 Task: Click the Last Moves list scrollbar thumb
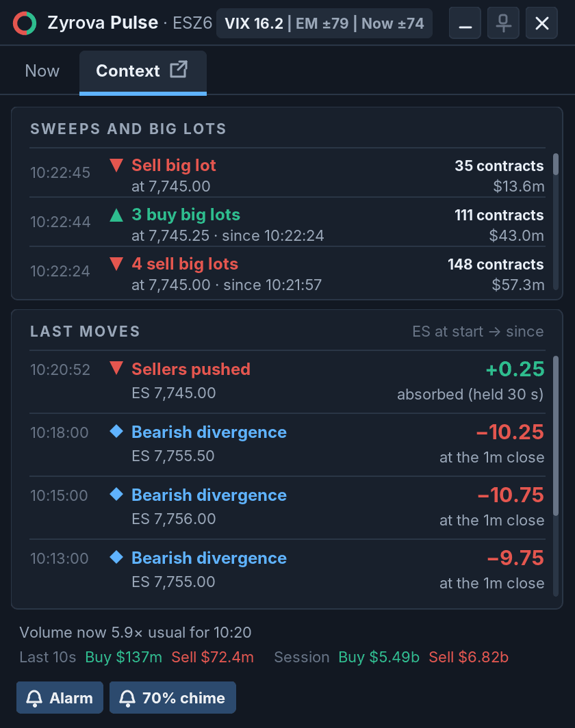(556, 435)
